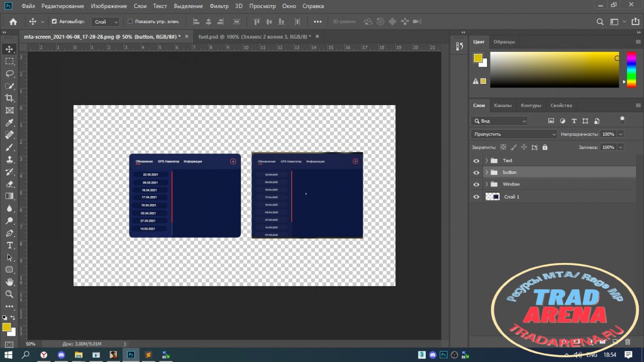Expand the button layer group
Image resolution: width=644 pixels, height=362 pixels.
[x=487, y=172]
